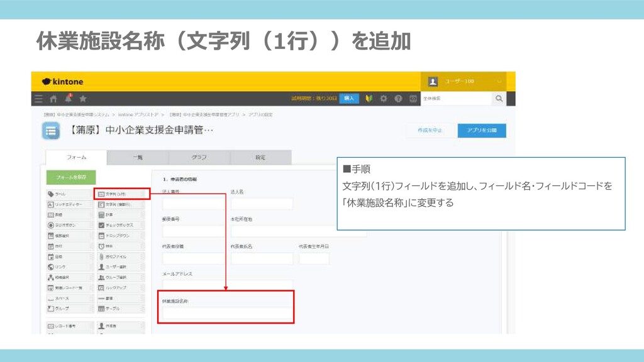Open the notifications bell icon
644x362 pixels.
(68, 99)
